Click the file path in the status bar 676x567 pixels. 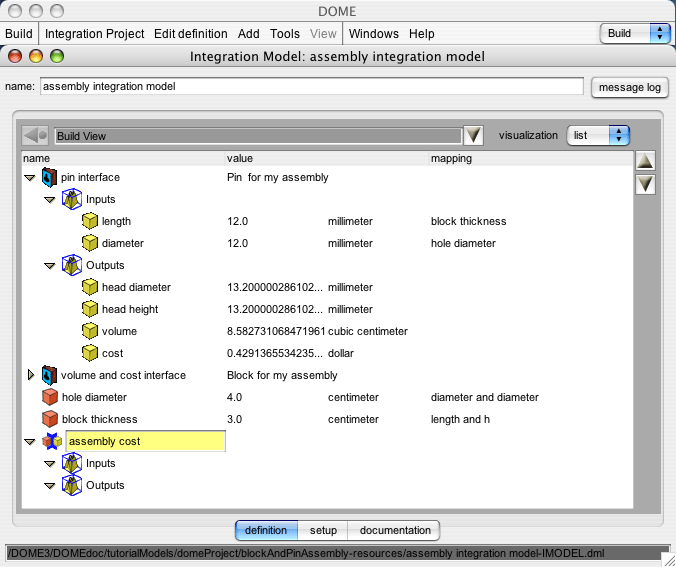click(x=306, y=553)
